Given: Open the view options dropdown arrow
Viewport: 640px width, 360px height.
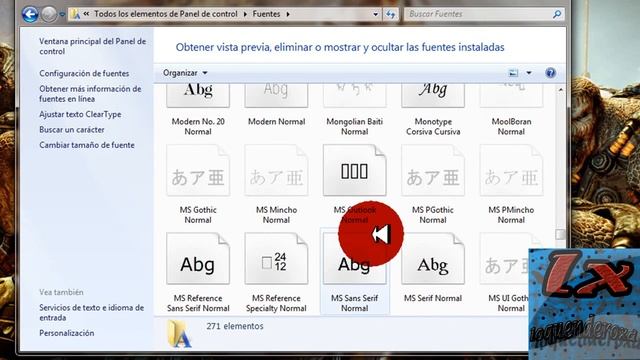Looking at the screenshot, I should pos(529,73).
